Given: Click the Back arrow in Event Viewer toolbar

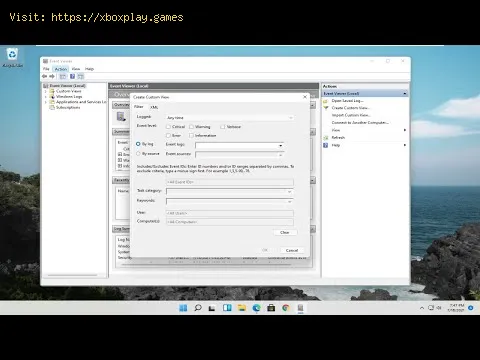Looking at the screenshot, I should (x=45, y=76).
